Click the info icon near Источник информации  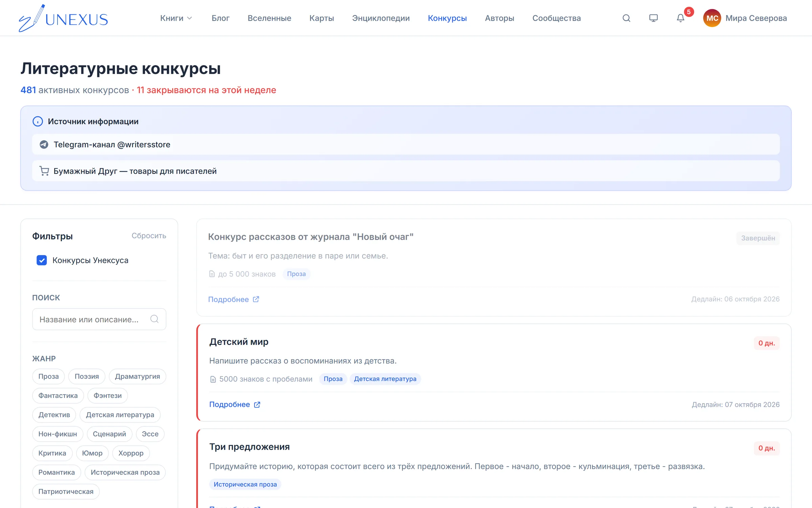pos(38,121)
